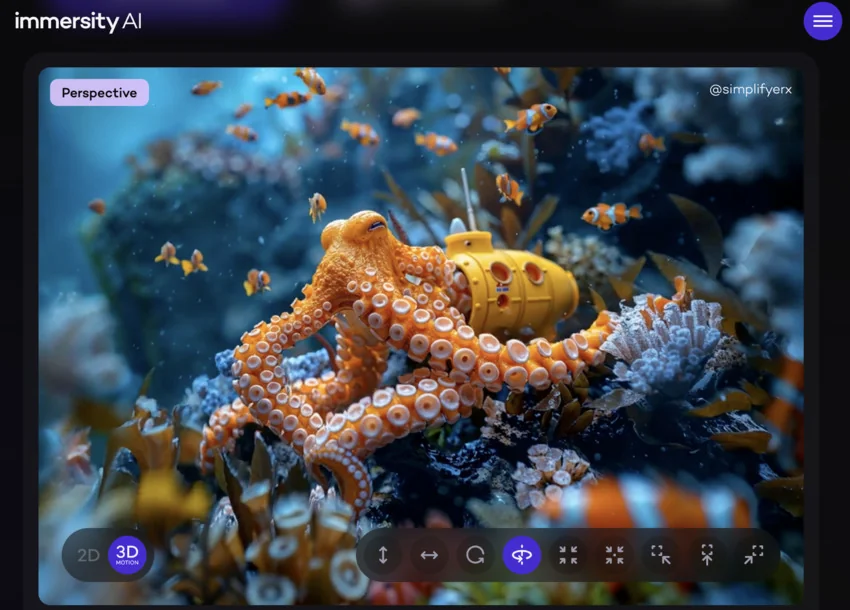Select the rightmost diagonal pan animation icon

[753, 555]
